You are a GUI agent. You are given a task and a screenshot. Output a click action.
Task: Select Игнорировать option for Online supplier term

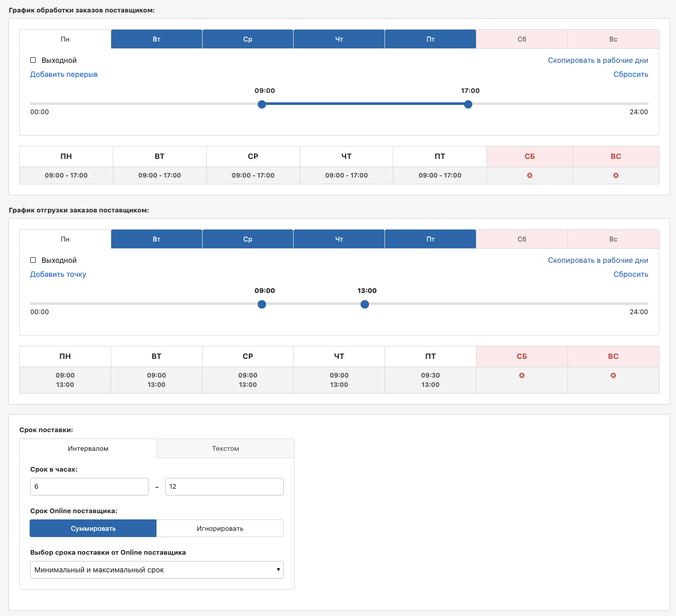point(220,528)
